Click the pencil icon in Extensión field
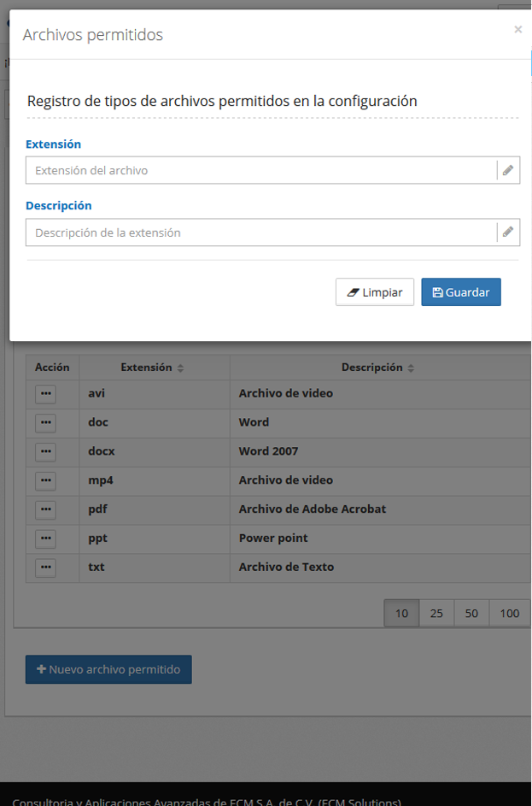The height and width of the screenshot is (806, 532). click(x=508, y=170)
